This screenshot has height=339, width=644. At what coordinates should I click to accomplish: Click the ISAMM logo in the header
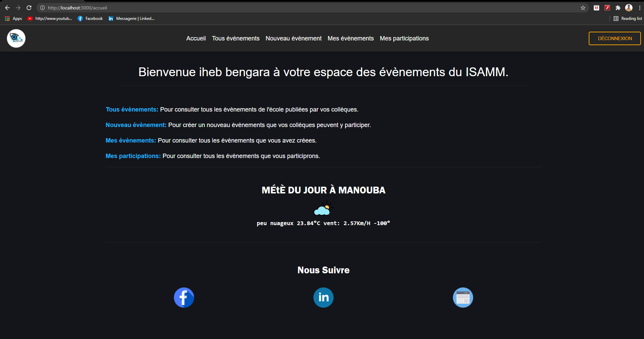click(16, 38)
